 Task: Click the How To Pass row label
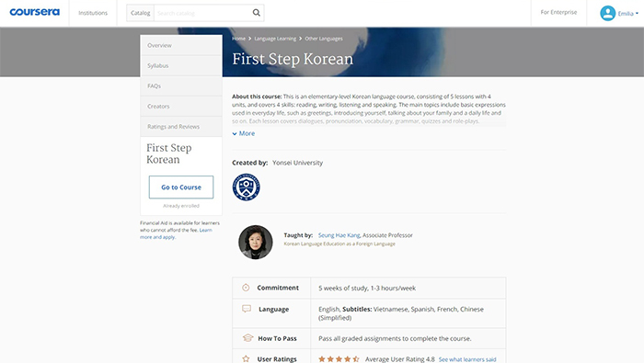[x=277, y=338]
